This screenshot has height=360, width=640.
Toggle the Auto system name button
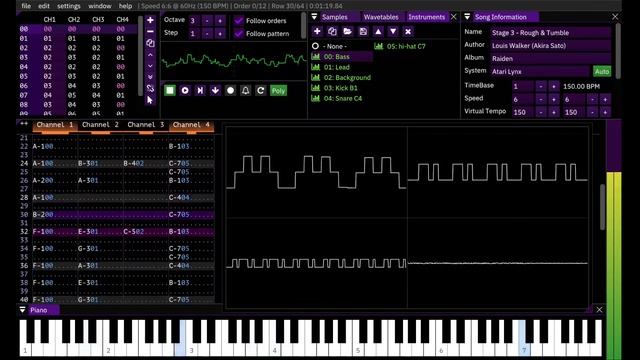tap(602, 71)
